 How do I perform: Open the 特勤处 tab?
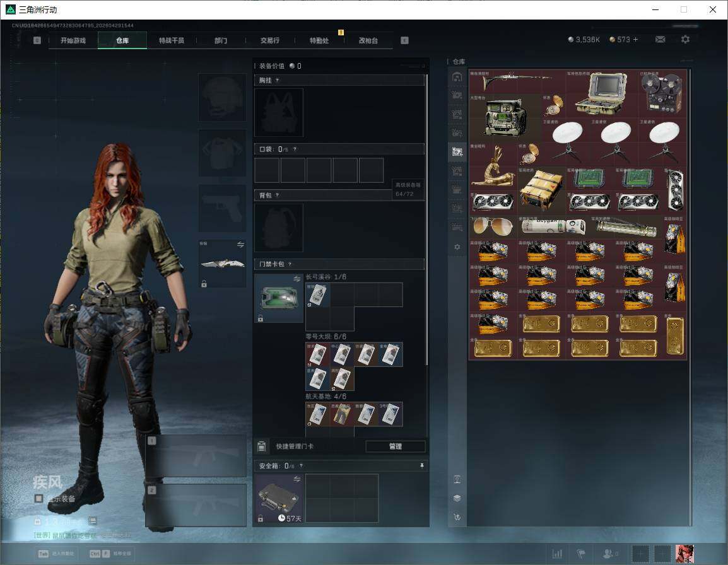[x=319, y=40]
